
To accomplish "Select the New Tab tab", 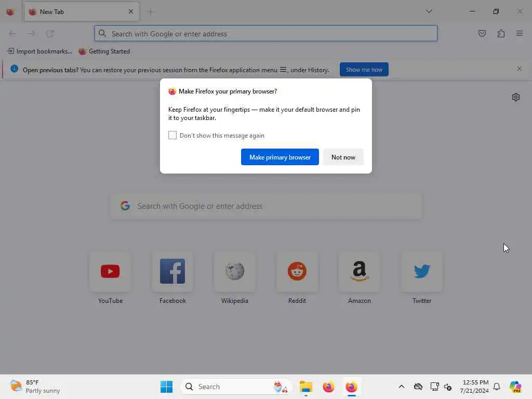I will click(82, 12).
